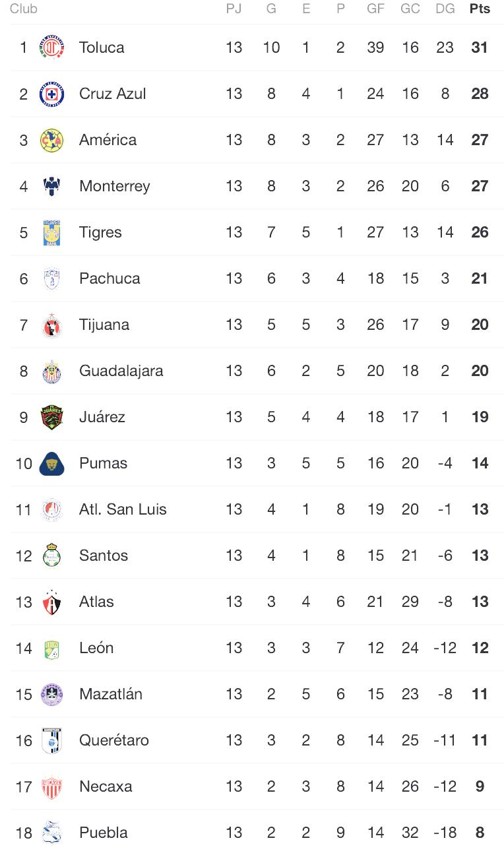Click the Pumas team logo
This screenshot has width=504, height=859.
coord(51,463)
